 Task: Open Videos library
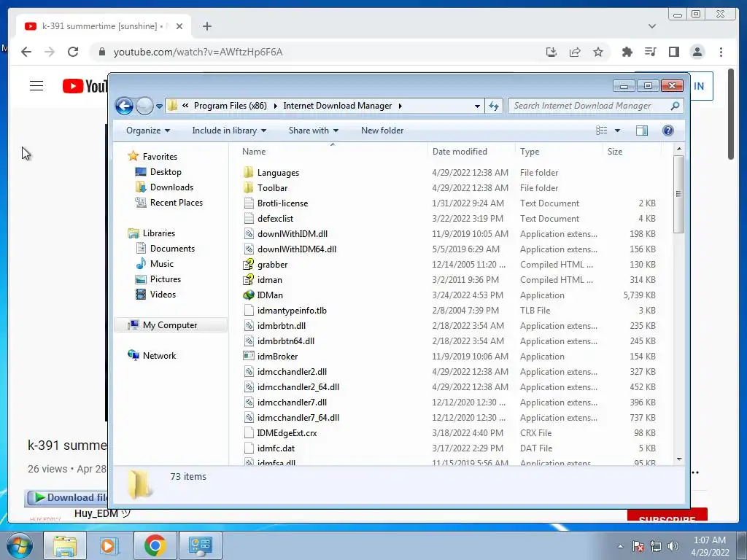coord(163,295)
